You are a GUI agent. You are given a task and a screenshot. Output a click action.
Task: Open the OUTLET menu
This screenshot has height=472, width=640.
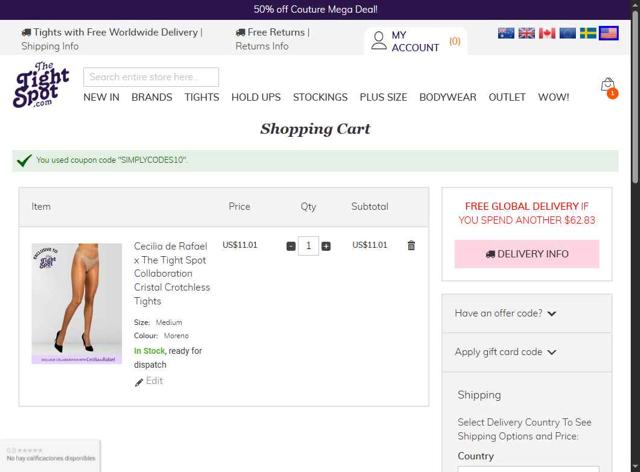507,97
